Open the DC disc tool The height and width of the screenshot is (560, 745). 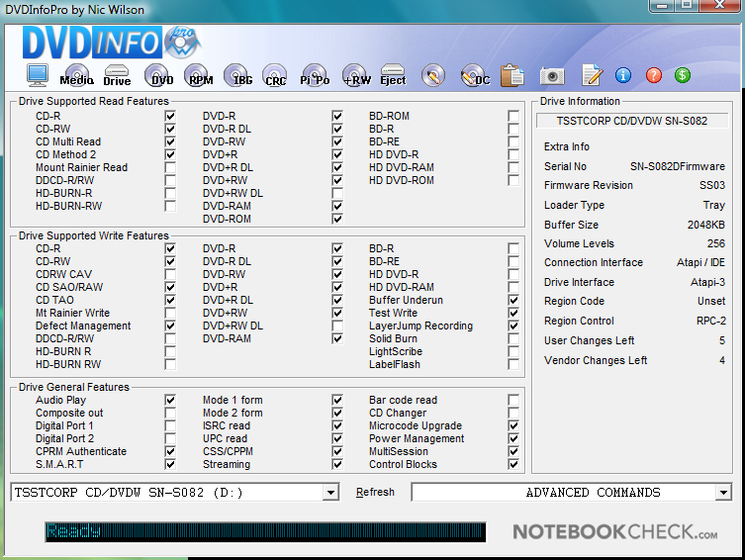(475, 75)
